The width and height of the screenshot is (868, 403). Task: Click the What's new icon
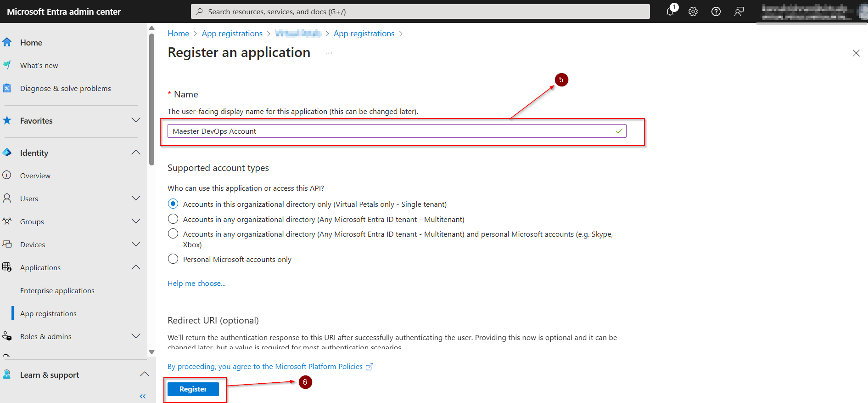pos(7,65)
